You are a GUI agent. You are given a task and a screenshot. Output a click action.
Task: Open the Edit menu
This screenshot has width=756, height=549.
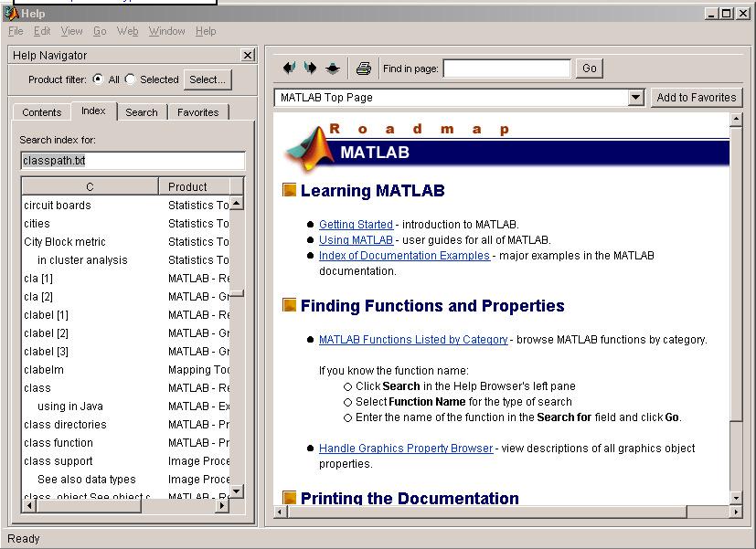coord(42,31)
